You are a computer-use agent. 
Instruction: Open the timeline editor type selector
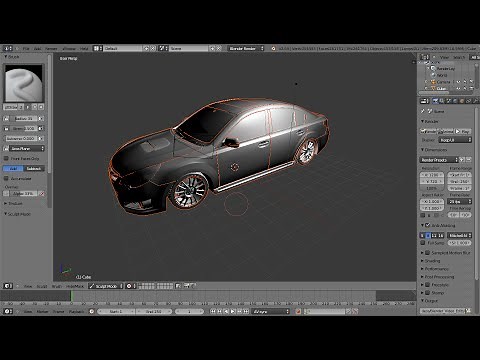[8, 311]
